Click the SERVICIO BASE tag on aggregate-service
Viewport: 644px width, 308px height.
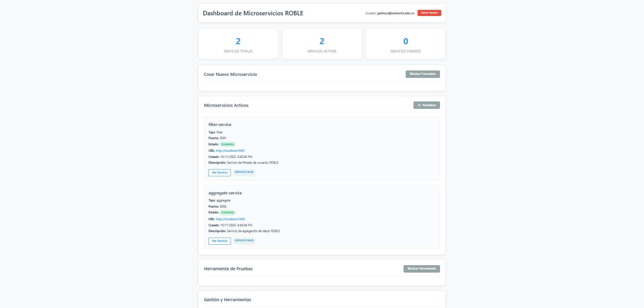[x=244, y=241]
